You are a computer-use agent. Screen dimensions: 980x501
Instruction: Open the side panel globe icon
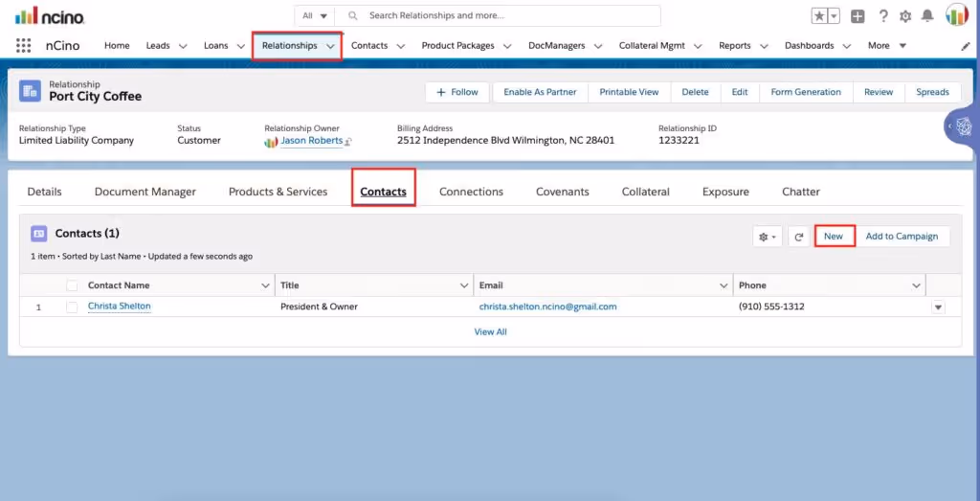(965, 127)
